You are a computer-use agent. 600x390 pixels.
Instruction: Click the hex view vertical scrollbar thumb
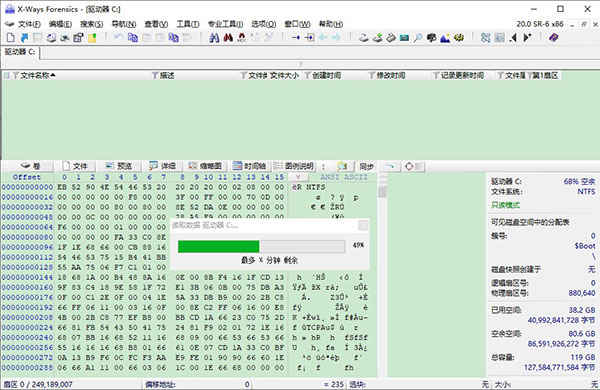[382, 192]
